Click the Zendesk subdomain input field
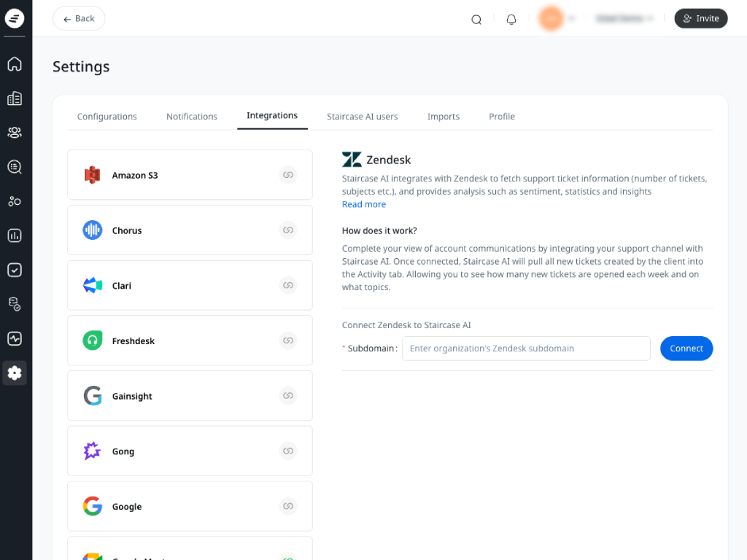Viewport: 747px width, 560px height. [526, 349]
